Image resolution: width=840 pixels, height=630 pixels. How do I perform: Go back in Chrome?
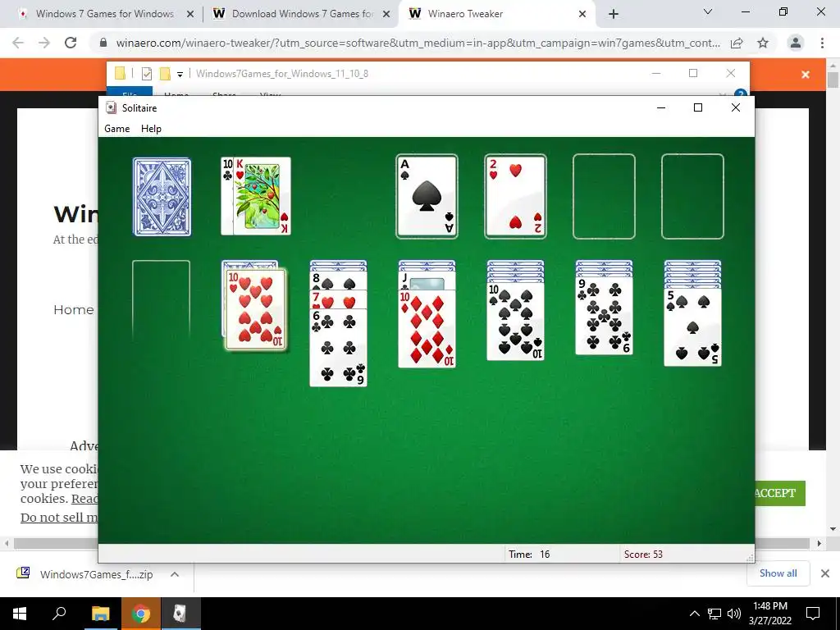click(x=18, y=43)
